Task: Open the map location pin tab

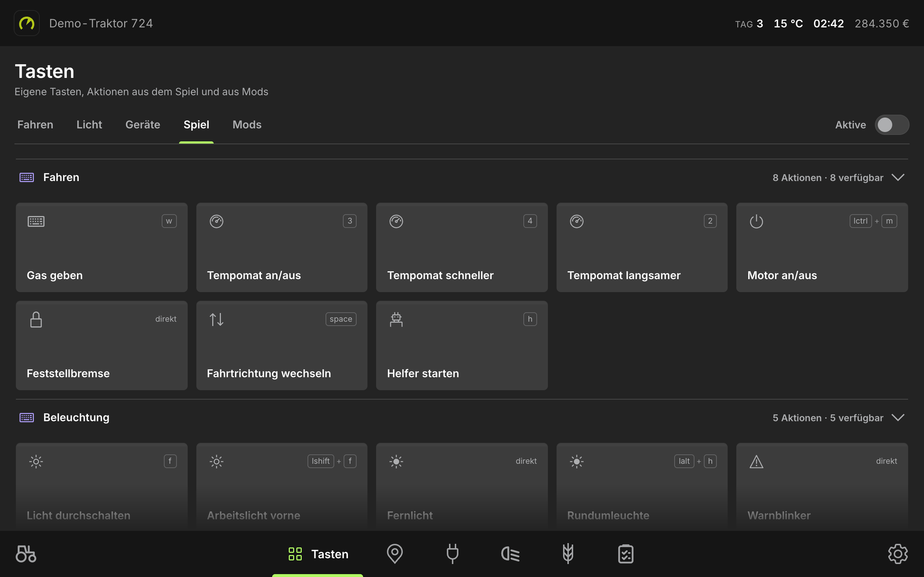Action: click(395, 554)
